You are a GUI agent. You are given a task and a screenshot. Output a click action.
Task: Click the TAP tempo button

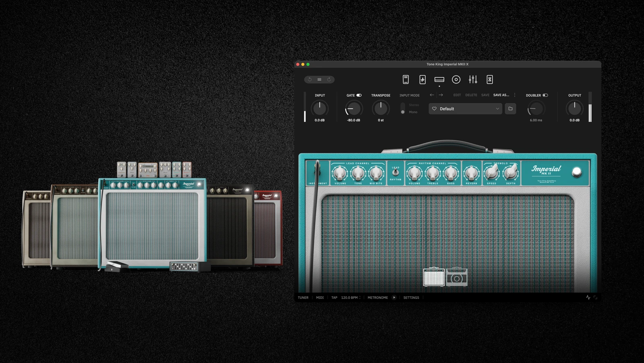pyautogui.click(x=334, y=297)
